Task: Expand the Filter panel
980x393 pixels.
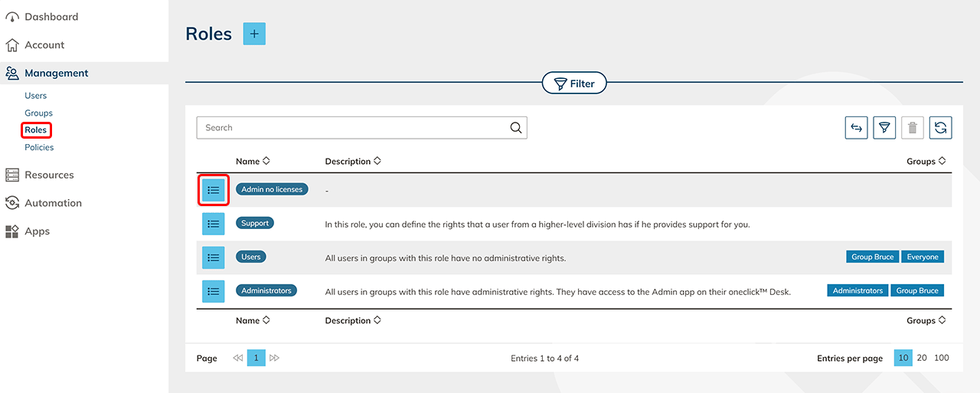Action: coord(574,84)
